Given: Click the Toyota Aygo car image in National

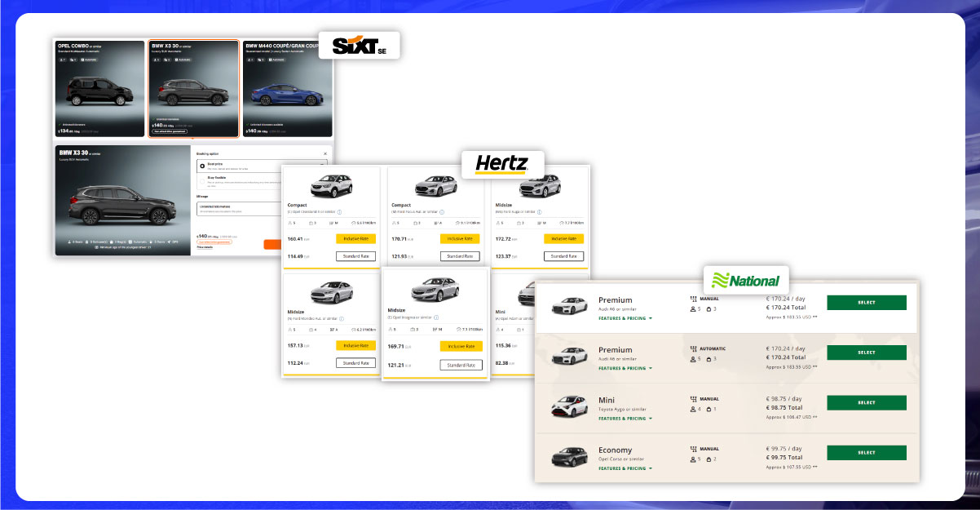Looking at the screenshot, I should coord(569,406).
